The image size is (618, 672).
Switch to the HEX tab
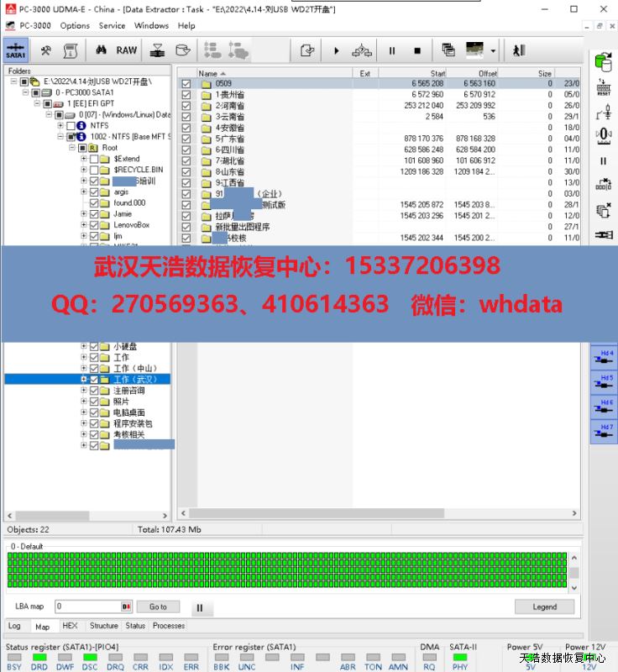coord(70,626)
